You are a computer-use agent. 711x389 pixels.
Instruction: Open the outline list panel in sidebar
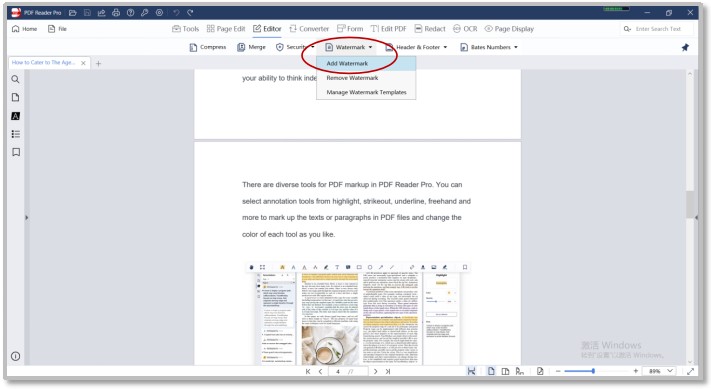[15, 134]
